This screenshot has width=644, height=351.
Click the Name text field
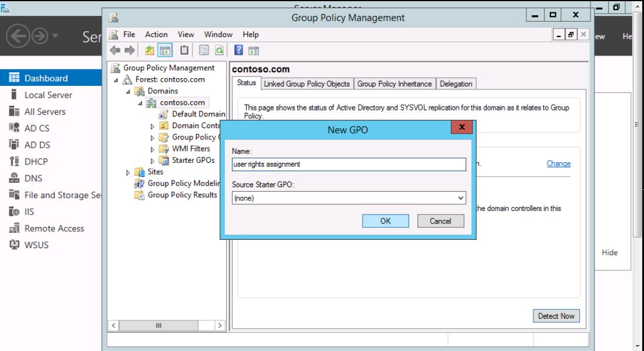click(348, 165)
